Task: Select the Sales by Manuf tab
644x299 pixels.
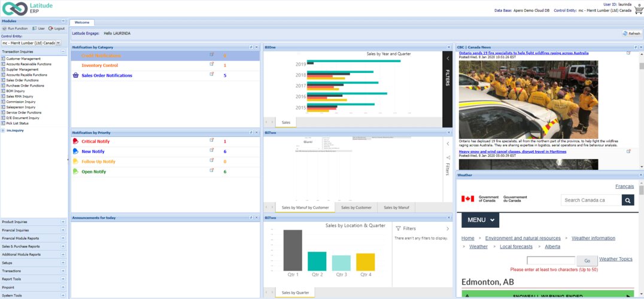Action: [x=396, y=208]
